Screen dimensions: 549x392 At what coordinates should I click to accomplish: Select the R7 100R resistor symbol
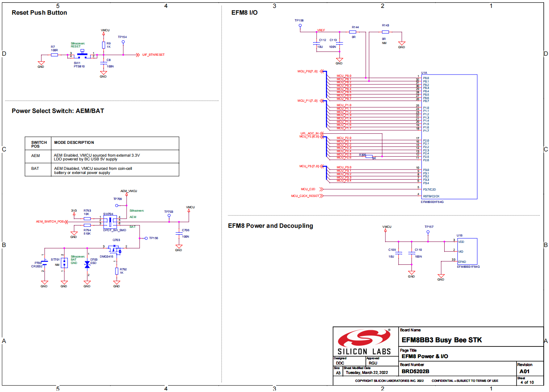55,55
